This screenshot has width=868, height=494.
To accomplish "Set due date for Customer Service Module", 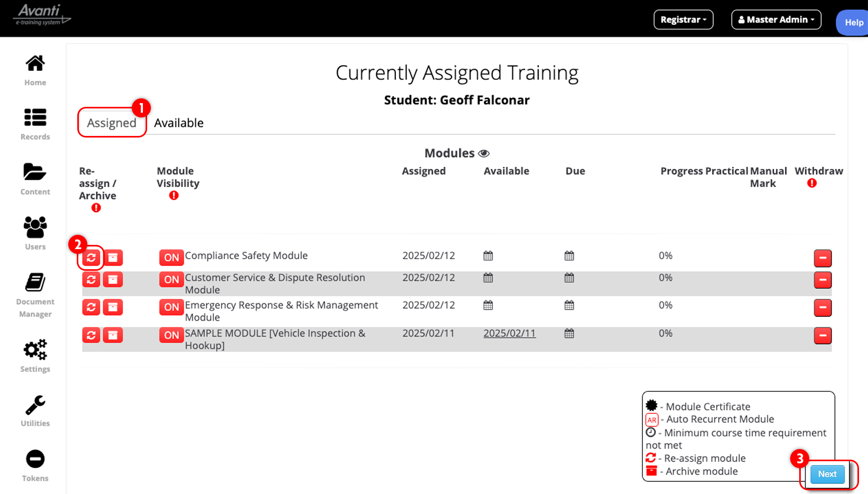I will 569,278.
